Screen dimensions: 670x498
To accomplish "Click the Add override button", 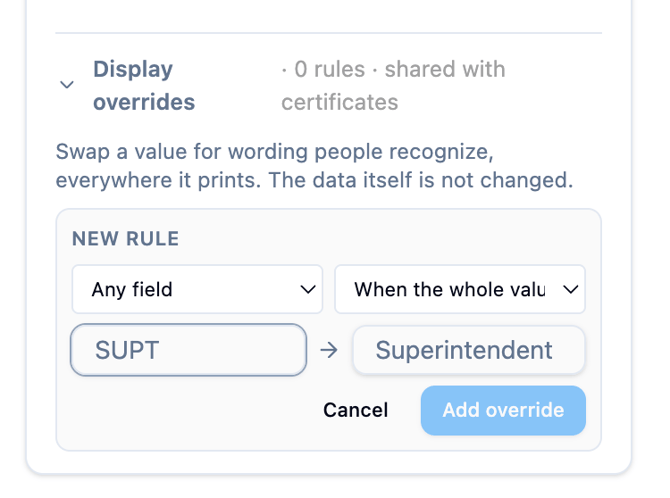I will 503,410.
